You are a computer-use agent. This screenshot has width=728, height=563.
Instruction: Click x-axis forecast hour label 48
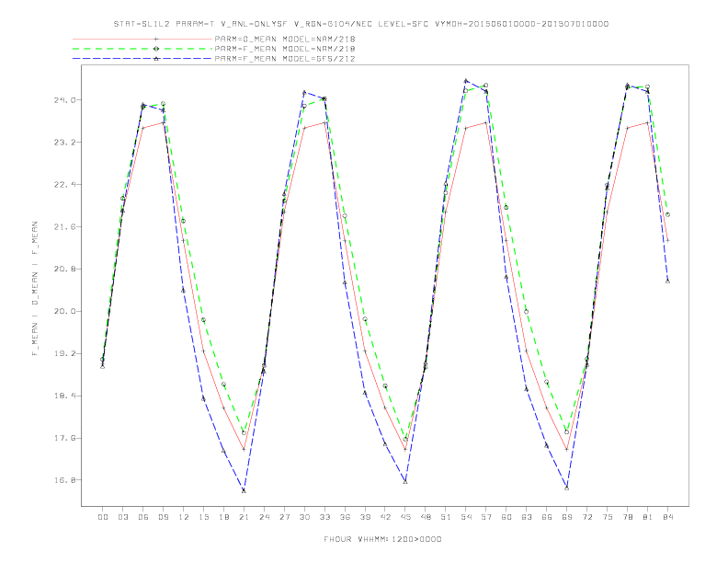[426, 517]
